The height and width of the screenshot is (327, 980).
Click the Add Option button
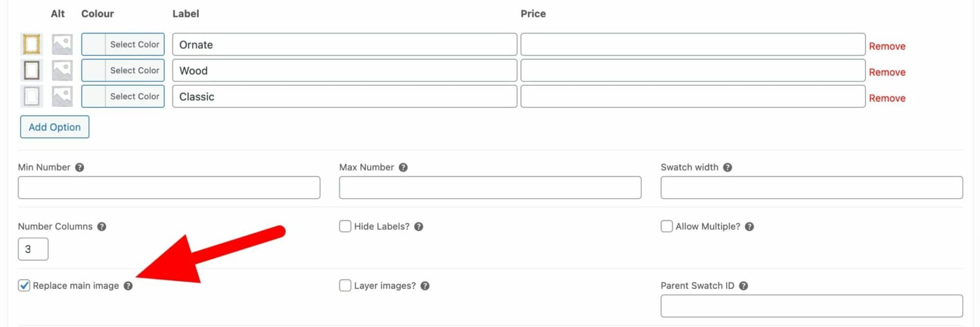[x=55, y=127]
